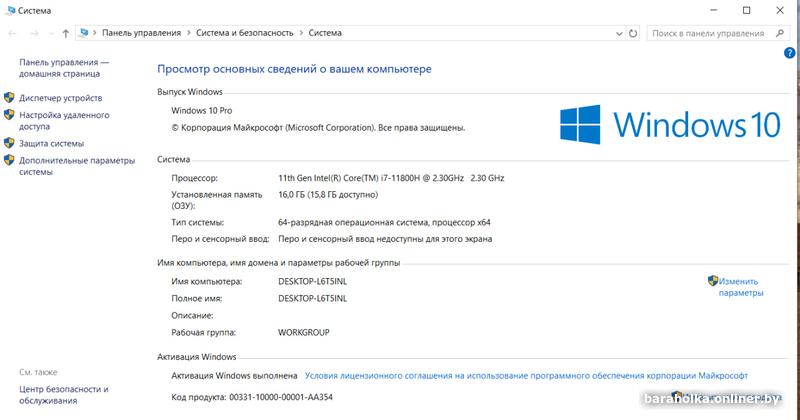Click the 'Изменить параметры' link

740,287
